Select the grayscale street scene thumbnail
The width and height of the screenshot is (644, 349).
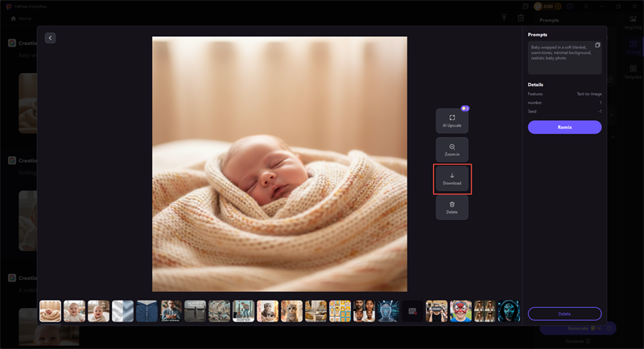coord(195,311)
